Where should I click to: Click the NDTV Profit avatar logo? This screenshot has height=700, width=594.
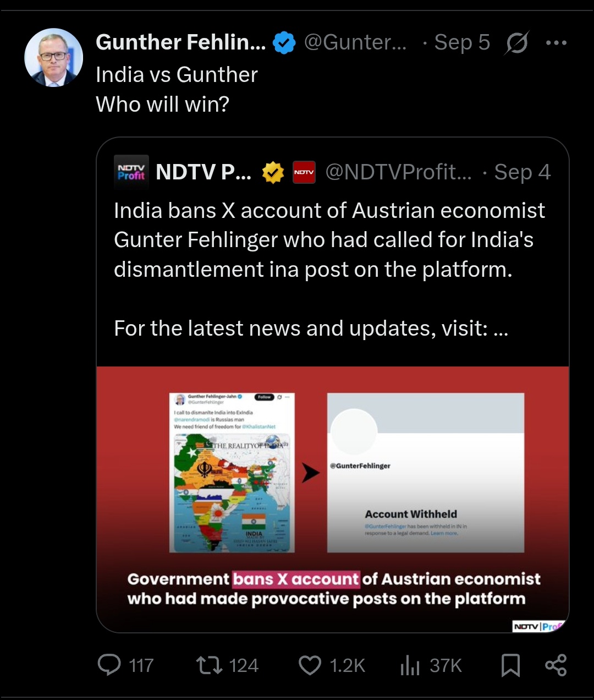tap(131, 172)
